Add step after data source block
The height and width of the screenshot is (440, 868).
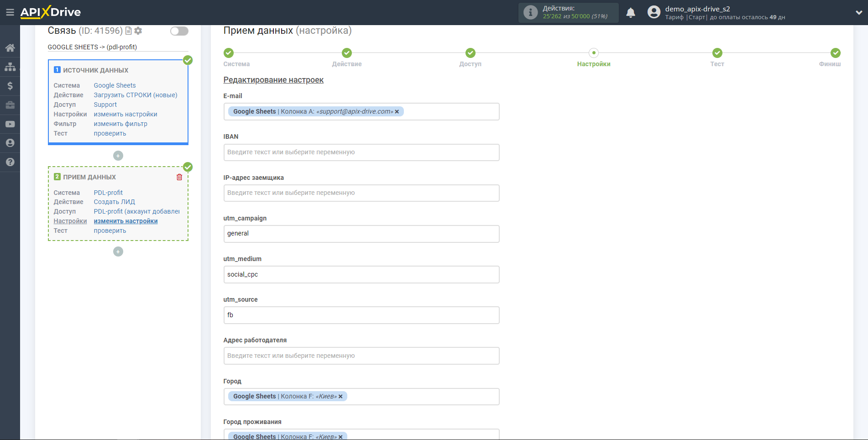click(118, 156)
